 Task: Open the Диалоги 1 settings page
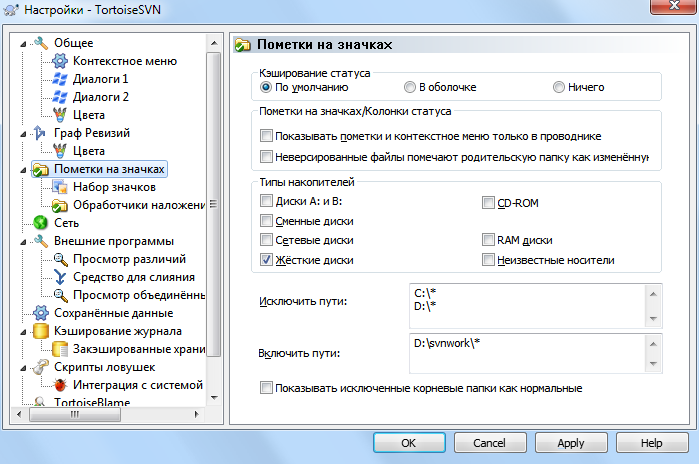[x=101, y=79]
